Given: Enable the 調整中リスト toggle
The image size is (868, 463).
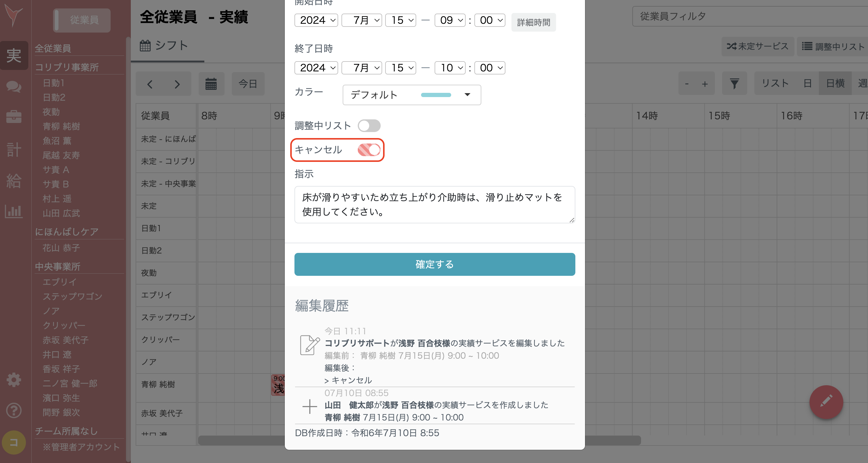Looking at the screenshot, I should click(369, 126).
